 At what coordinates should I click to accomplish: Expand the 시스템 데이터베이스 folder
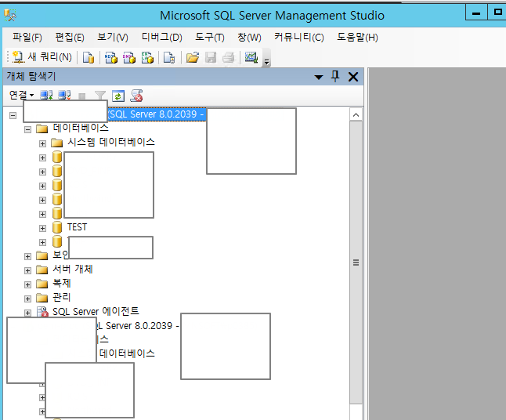tap(42, 143)
